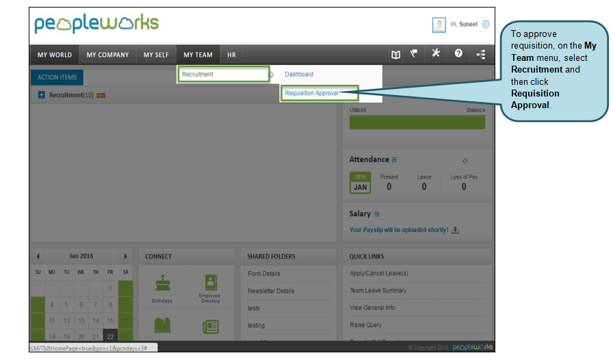Image resolution: width=613 pixels, height=364 pixels.
Task: Click the peopleworks logo
Action: pos(96,23)
